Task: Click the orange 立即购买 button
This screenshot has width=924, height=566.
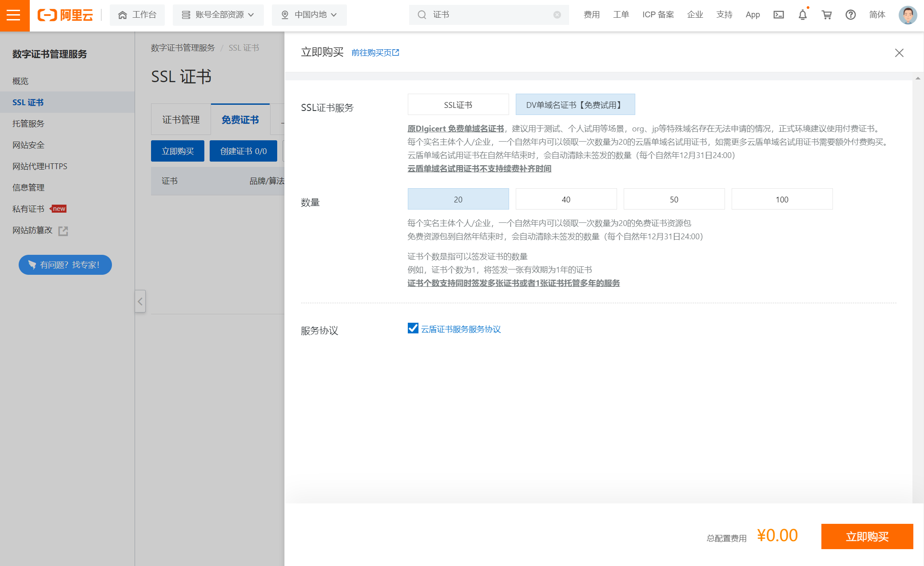Action: point(867,536)
